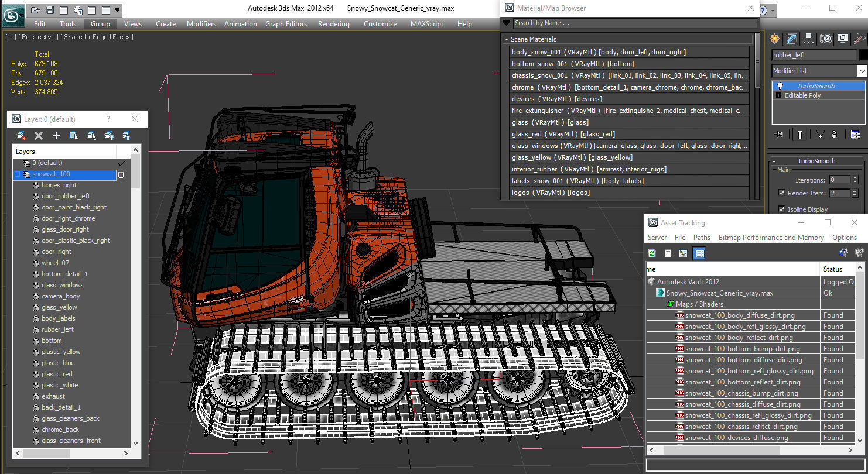Viewport: 868px width, 474px height.
Task: Click the rubber_left object name field
Action: (814, 55)
